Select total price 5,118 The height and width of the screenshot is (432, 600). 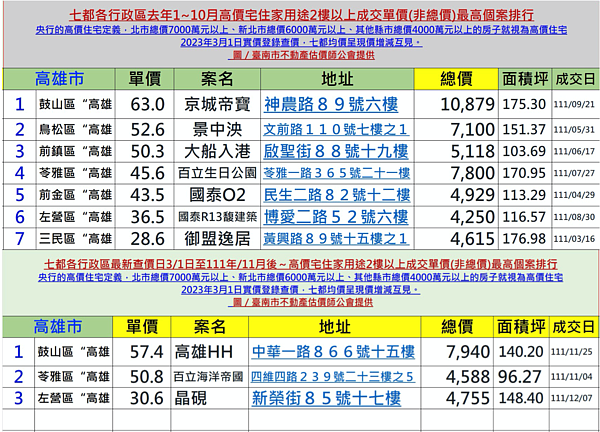tap(473, 152)
